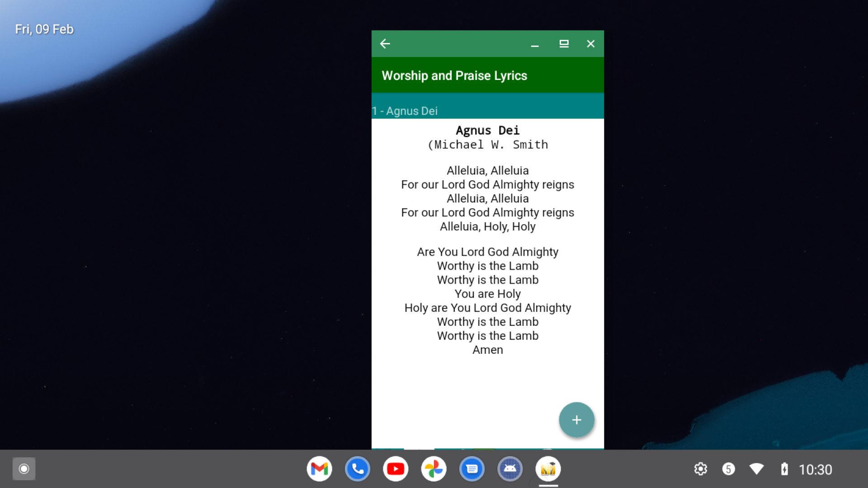
Task: Open Gmail from the shelf
Action: (x=320, y=469)
